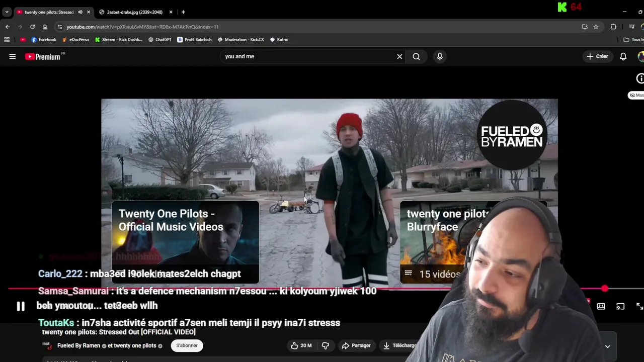
Task: Open twenty one pilots channel link
Action: (x=135, y=345)
